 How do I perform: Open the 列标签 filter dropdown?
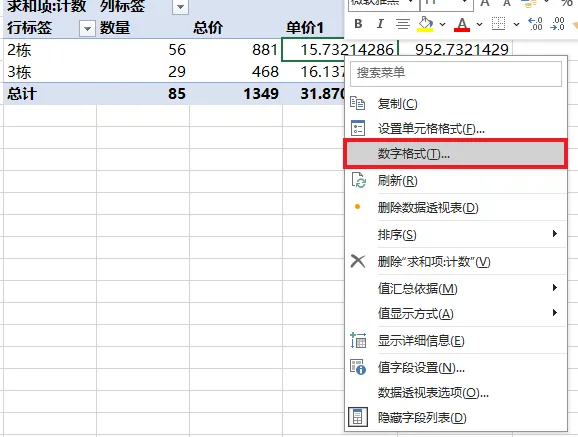click(180, 7)
